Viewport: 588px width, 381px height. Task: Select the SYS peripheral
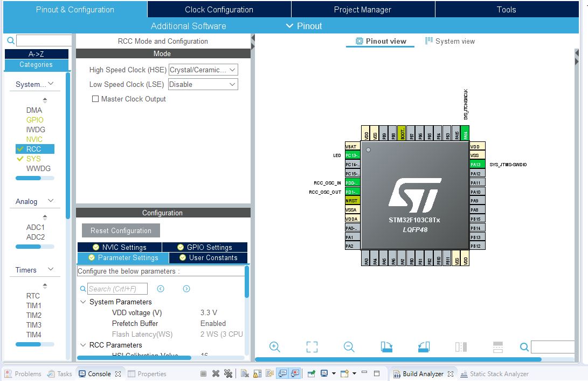(33, 159)
